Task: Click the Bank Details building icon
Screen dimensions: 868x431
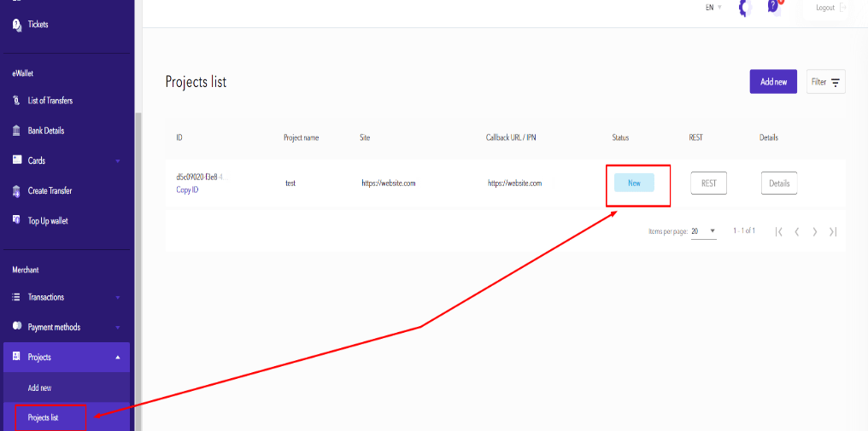Action: pos(16,131)
